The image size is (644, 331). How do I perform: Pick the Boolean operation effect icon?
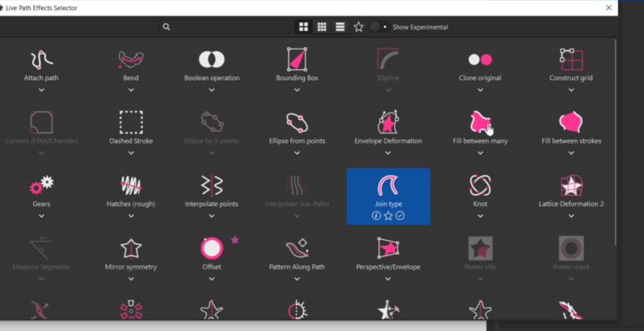click(x=212, y=60)
